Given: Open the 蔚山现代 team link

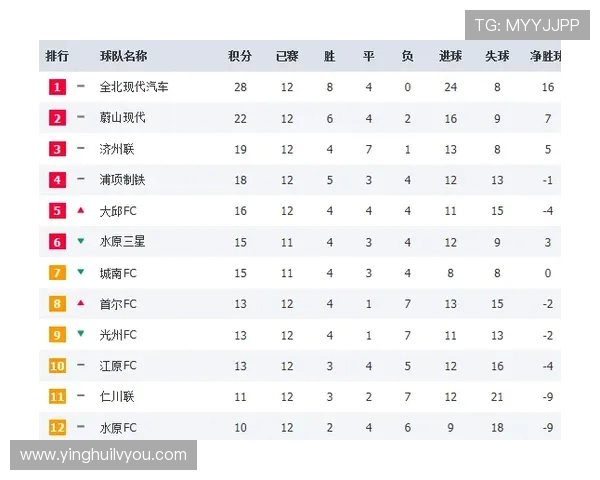Looking at the screenshot, I should tap(123, 118).
